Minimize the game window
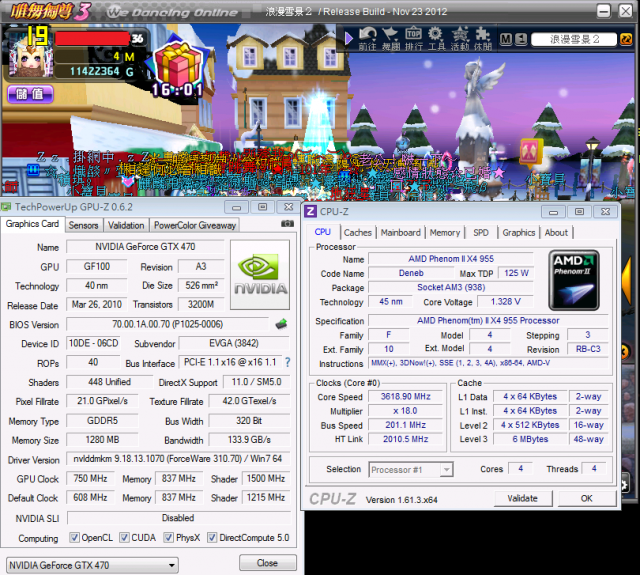640x575 pixels. click(604, 11)
